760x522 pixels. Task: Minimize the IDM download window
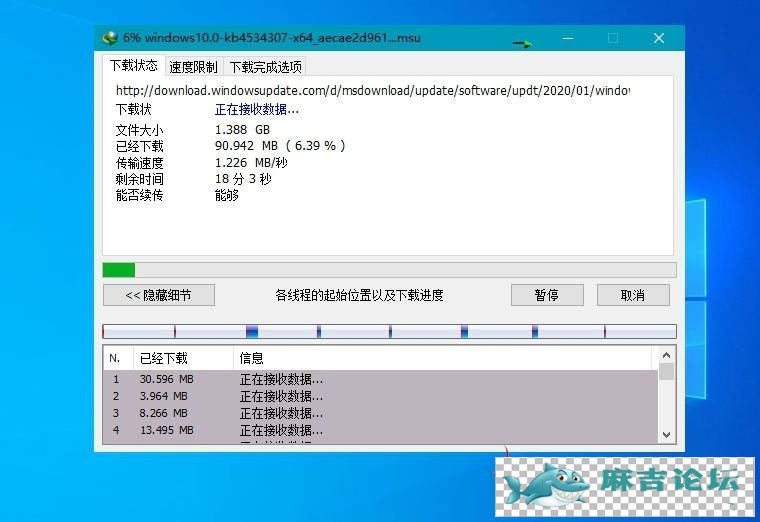click(568, 38)
